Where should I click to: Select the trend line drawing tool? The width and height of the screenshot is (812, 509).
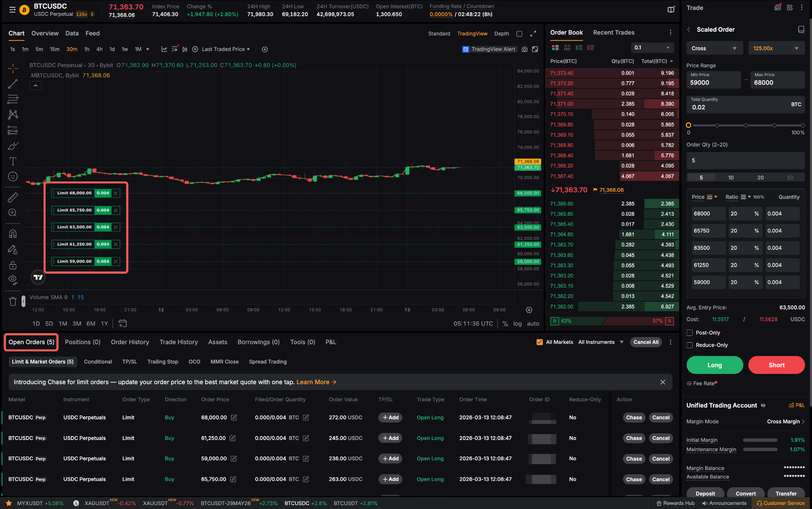(x=13, y=84)
